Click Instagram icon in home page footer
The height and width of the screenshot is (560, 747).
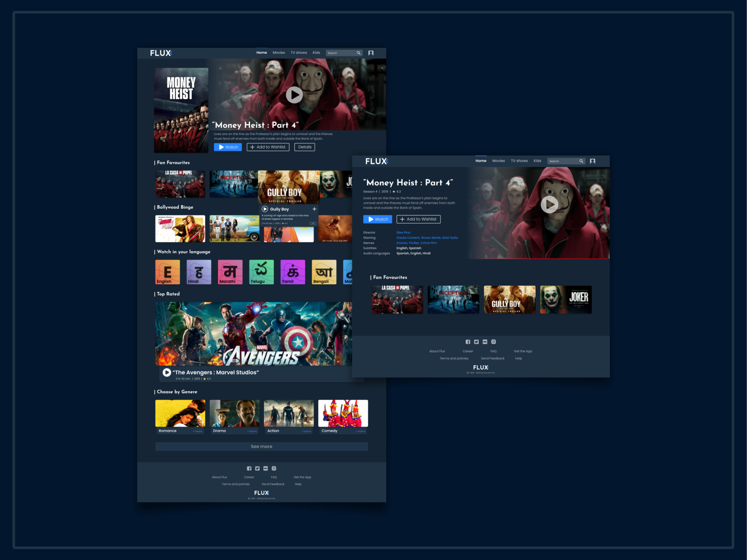274,469
